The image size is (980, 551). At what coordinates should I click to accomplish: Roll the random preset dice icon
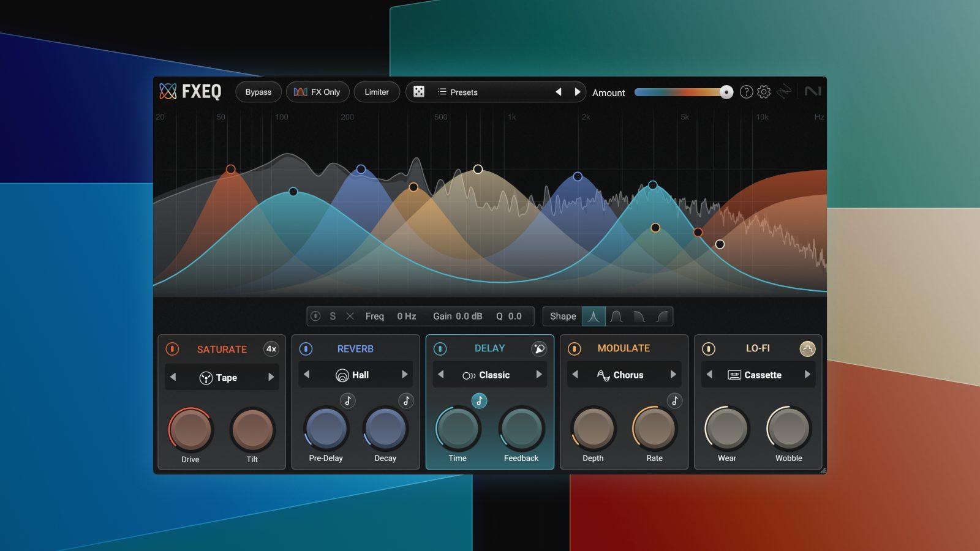click(x=419, y=92)
